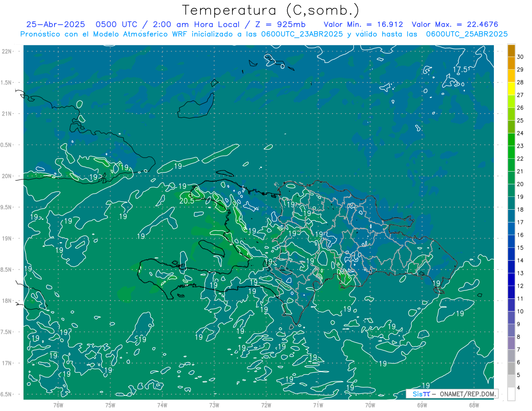Click the legend value '30'
The image size is (532, 411).
(520, 57)
